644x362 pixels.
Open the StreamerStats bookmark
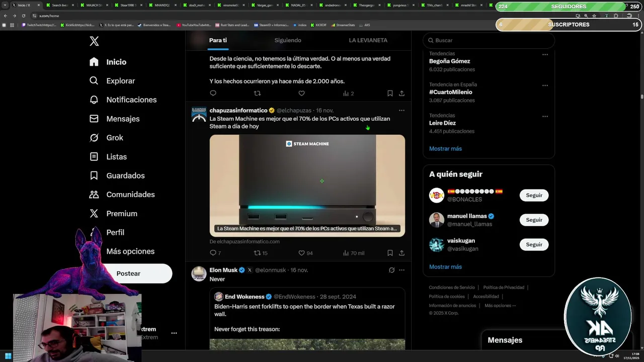pyautogui.click(x=343, y=25)
